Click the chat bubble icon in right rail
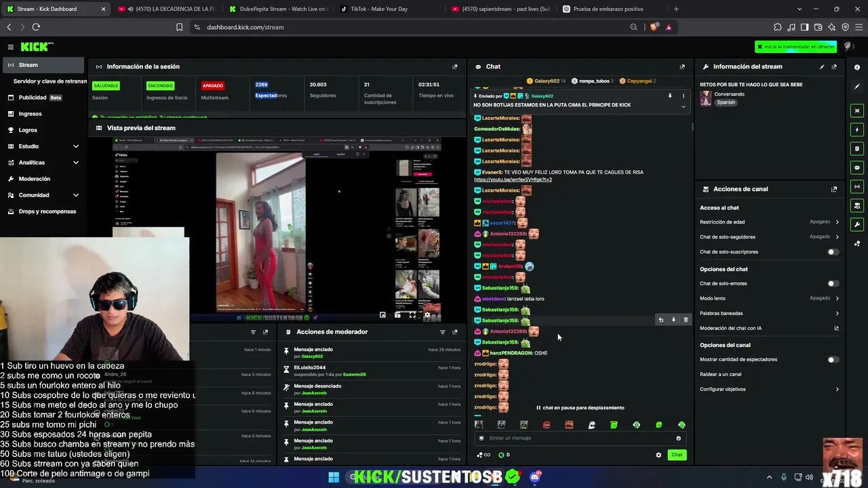Image resolution: width=868 pixels, height=488 pixels. (857, 167)
